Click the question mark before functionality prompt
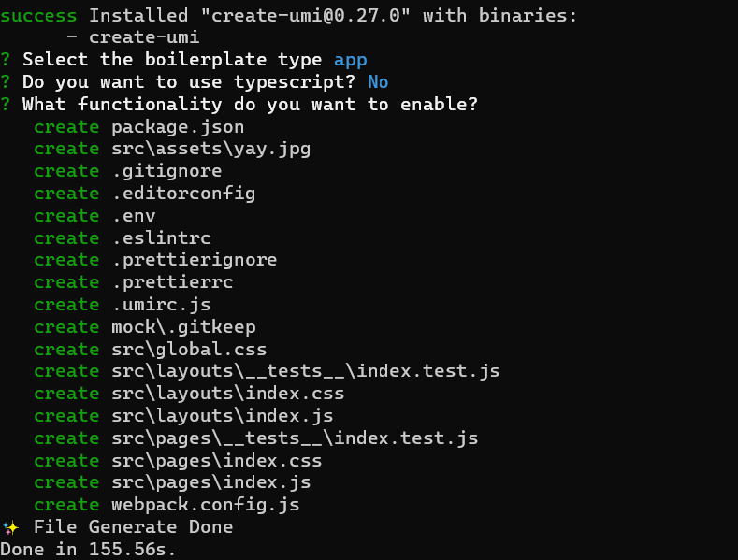This screenshot has height=560, width=738. tap(6, 105)
